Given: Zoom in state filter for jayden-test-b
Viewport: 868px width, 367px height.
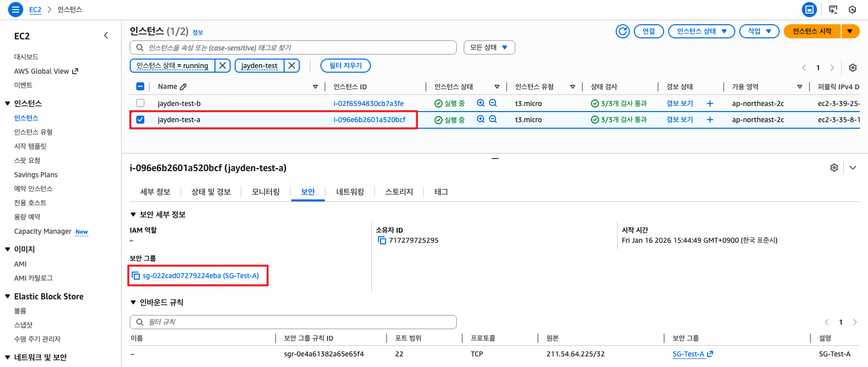Looking at the screenshot, I should click(x=481, y=103).
